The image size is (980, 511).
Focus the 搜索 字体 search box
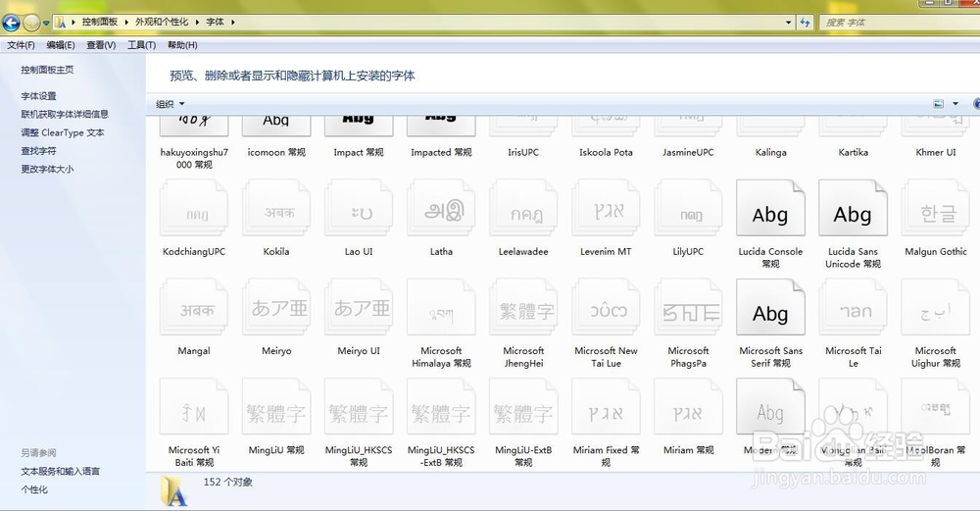point(899,22)
